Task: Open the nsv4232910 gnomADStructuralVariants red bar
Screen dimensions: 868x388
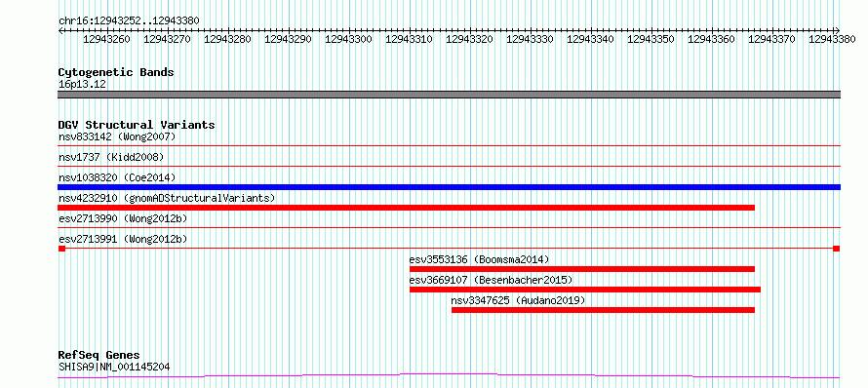Action: pyautogui.click(x=407, y=208)
